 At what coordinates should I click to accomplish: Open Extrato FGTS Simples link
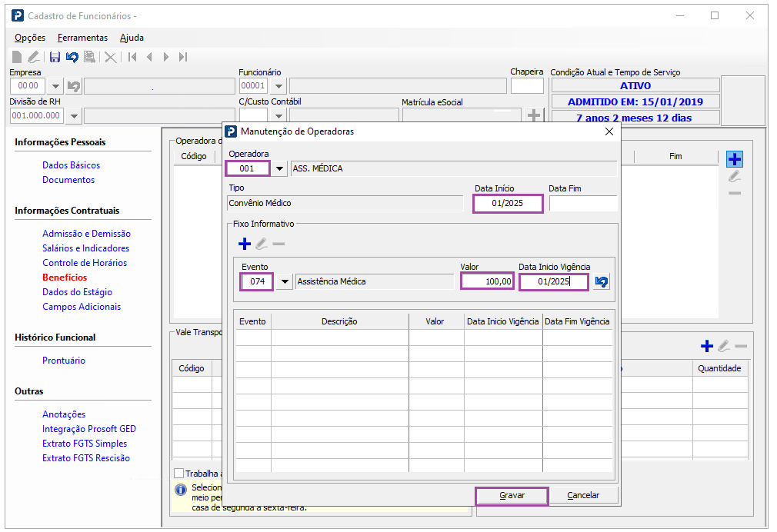tap(85, 444)
